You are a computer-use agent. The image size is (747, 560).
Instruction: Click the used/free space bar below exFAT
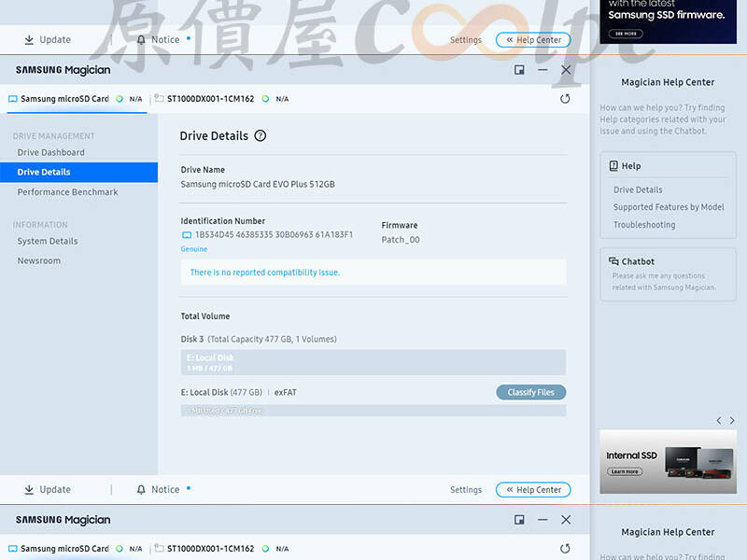click(x=373, y=411)
